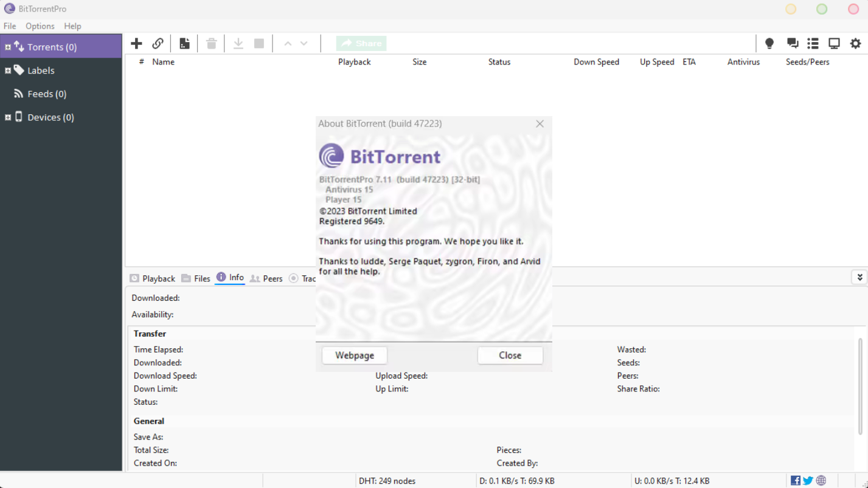Viewport: 868px width, 488px height.
Task: Sort by the # column header
Action: click(x=141, y=62)
